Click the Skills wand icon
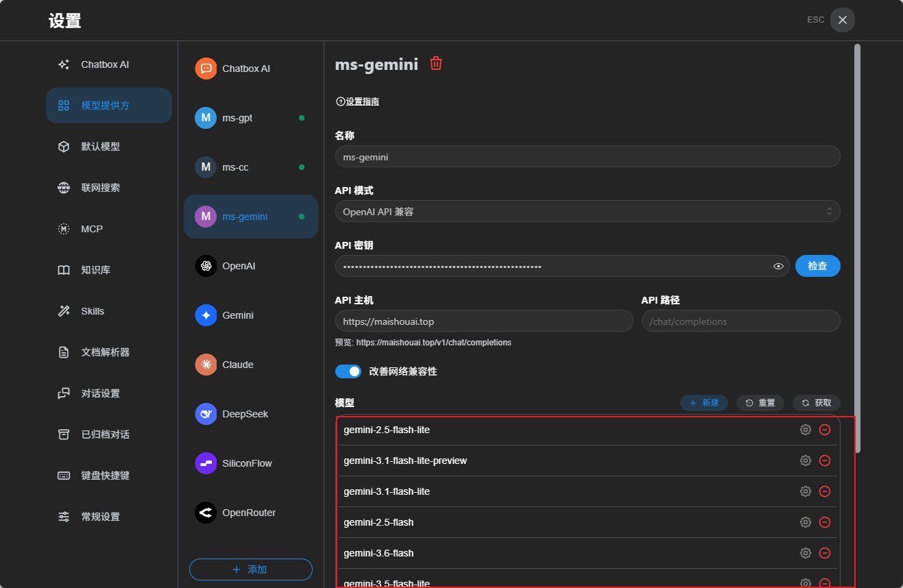 [64, 311]
